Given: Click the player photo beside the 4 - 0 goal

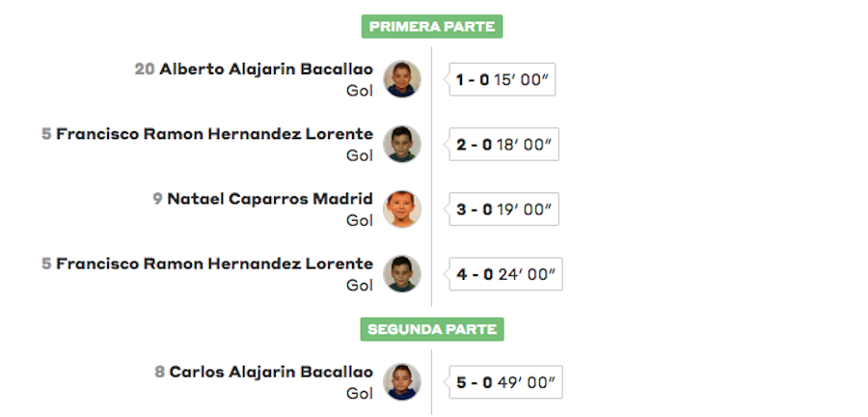Looking at the screenshot, I should (x=402, y=273).
